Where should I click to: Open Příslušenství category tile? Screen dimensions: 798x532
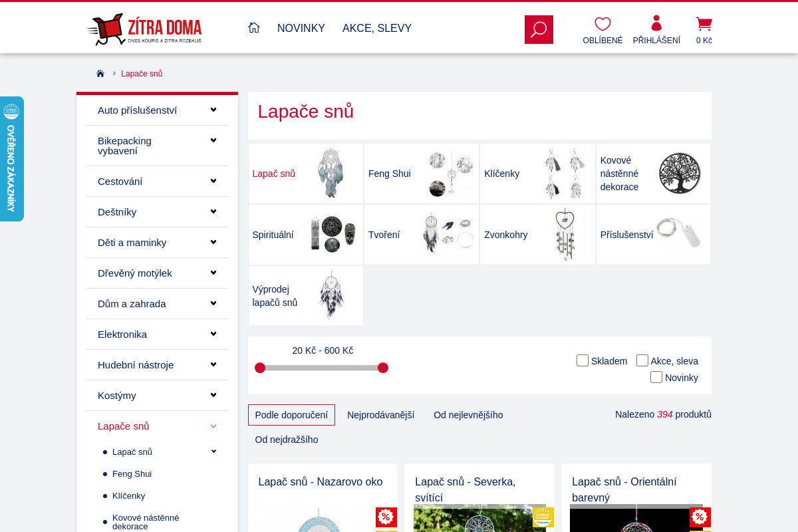654,235
